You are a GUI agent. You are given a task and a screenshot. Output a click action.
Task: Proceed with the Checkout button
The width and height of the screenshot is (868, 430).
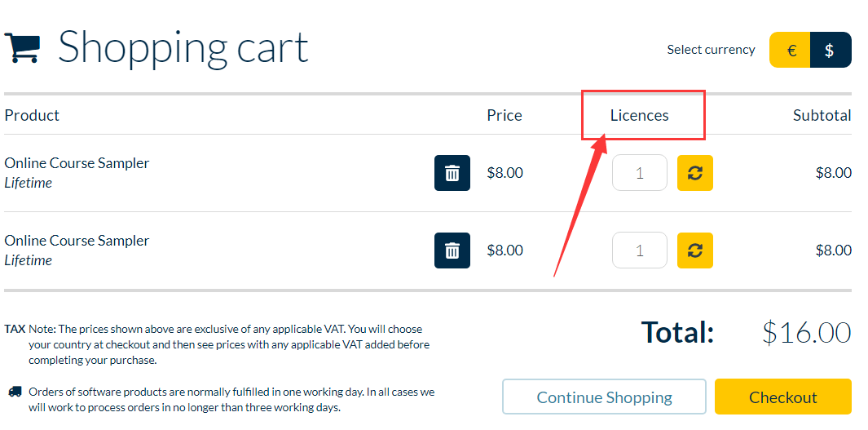point(782,397)
